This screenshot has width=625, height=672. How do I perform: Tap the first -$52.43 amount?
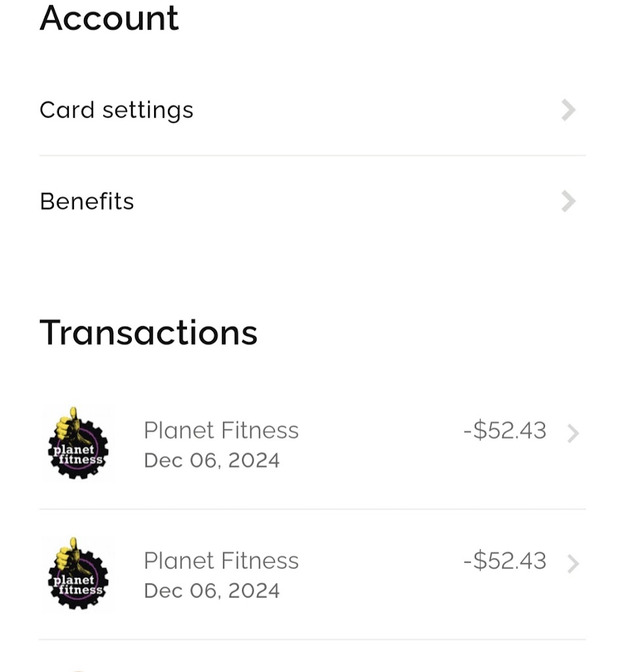click(504, 430)
